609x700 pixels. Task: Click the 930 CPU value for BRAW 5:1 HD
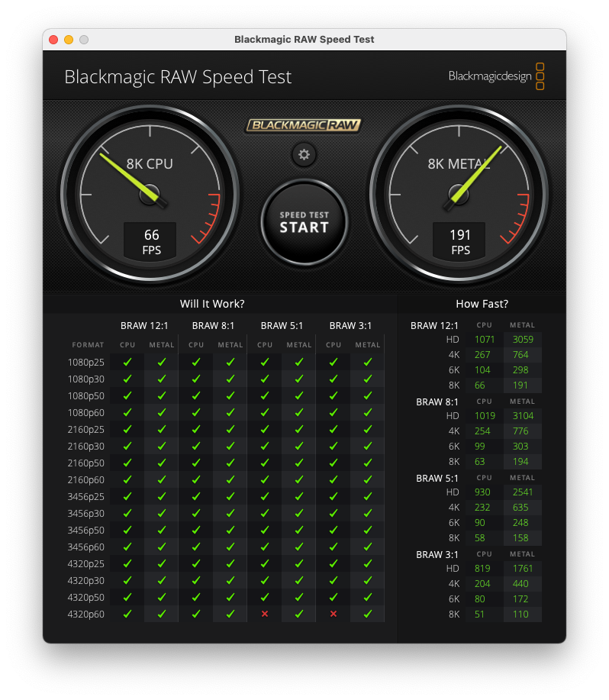pos(482,492)
